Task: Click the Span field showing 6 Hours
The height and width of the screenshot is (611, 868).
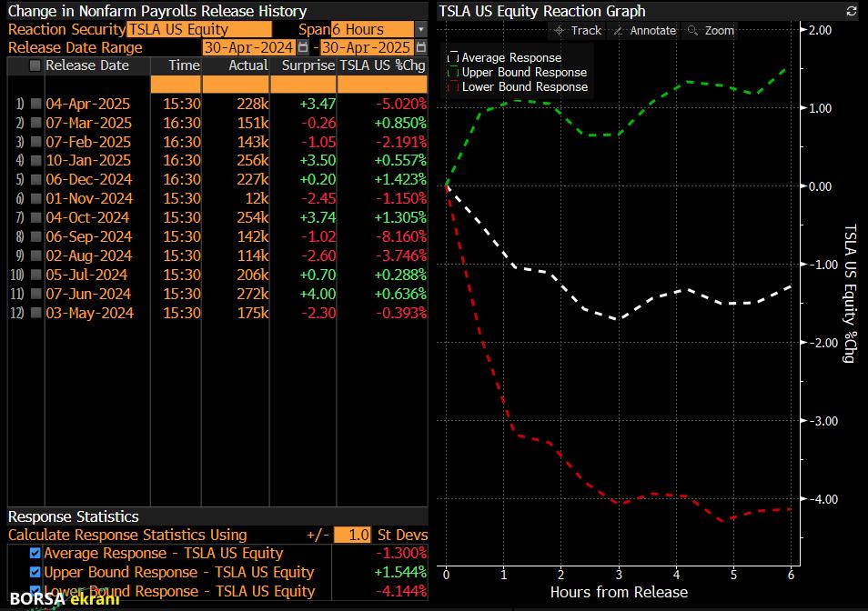Action: tap(372, 29)
